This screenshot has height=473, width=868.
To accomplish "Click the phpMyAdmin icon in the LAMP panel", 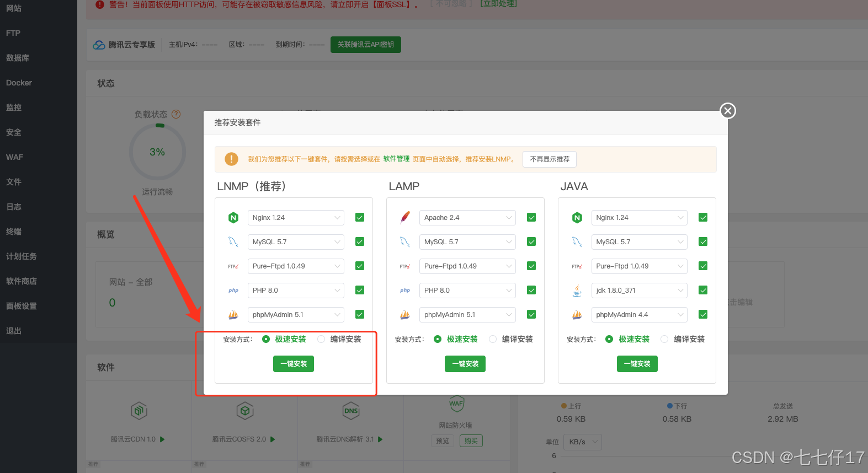I will [405, 315].
